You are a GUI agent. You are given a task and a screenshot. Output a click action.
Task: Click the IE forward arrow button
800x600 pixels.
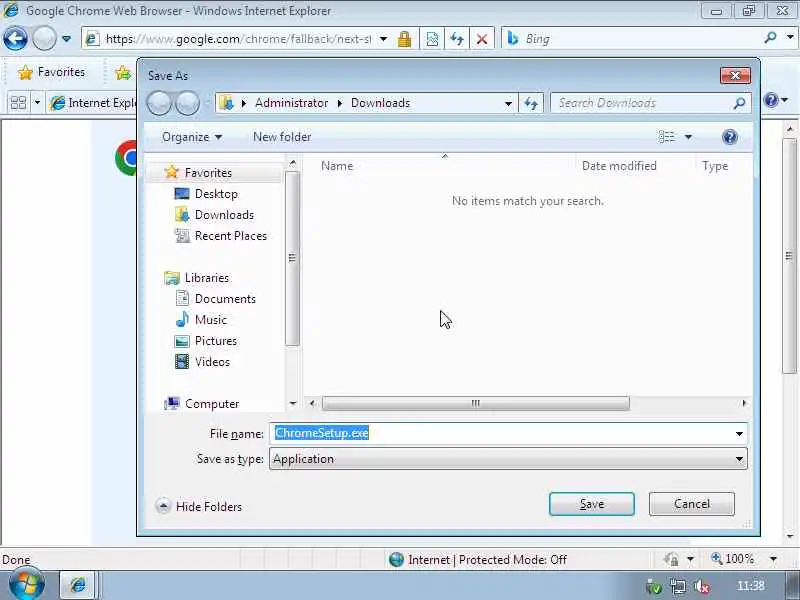(x=44, y=39)
